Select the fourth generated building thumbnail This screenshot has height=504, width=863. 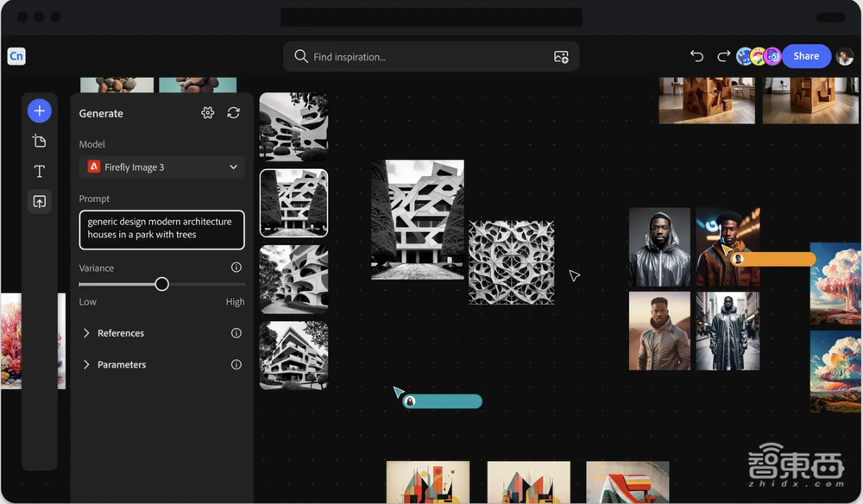click(293, 355)
